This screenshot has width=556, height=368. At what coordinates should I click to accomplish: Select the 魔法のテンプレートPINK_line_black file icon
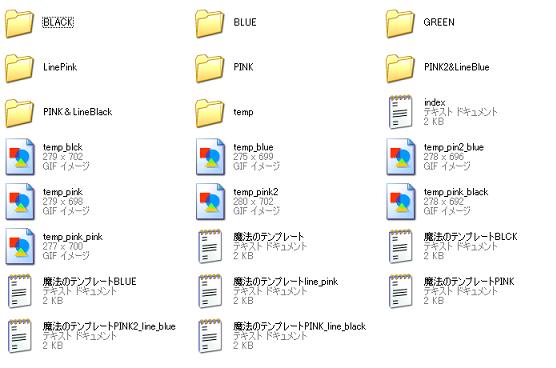pos(210,336)
